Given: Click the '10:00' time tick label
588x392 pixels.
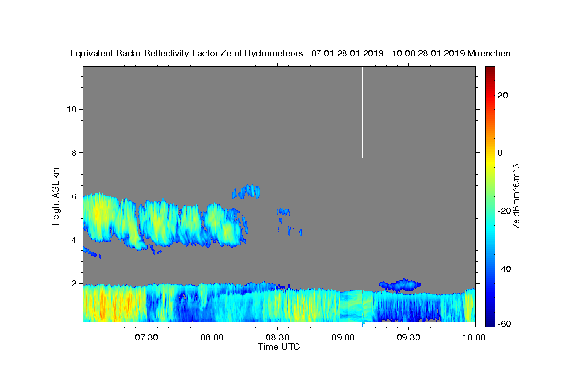Looking at the screenshot, I should coord(473,337).
